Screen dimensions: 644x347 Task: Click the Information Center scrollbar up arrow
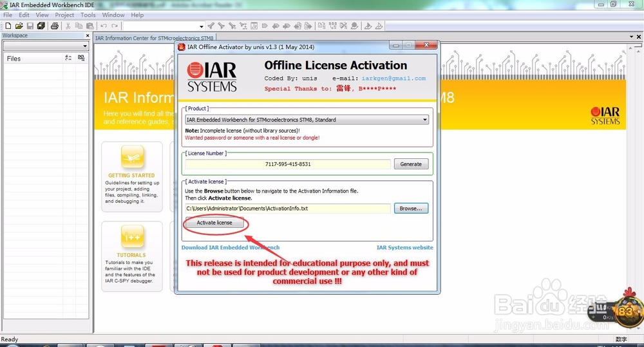point(630,48)
